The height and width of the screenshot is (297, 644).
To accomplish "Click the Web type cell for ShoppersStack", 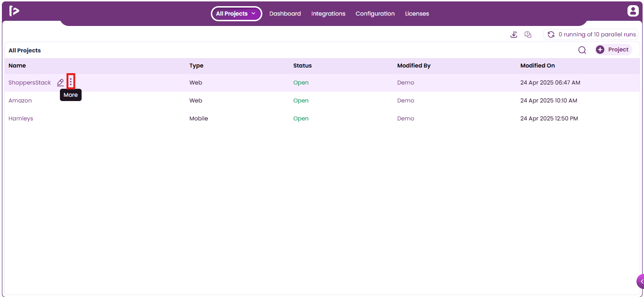I will pyautogui.click(x=196, y=83).
